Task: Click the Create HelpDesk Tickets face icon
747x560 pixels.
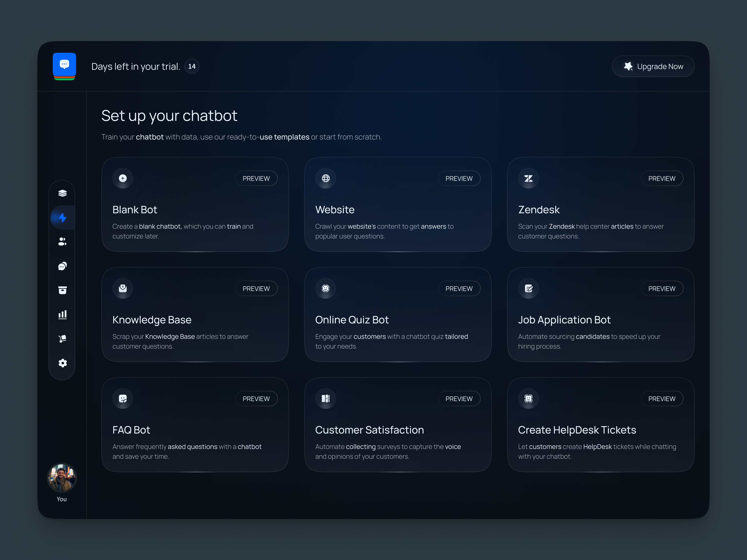Action: tap(529, 398)
